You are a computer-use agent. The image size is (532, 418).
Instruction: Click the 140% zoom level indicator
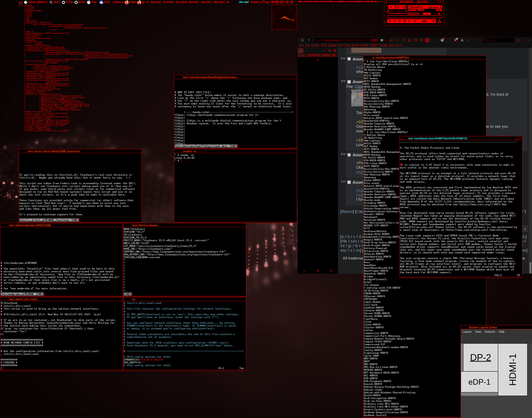(x=375, y=40)
